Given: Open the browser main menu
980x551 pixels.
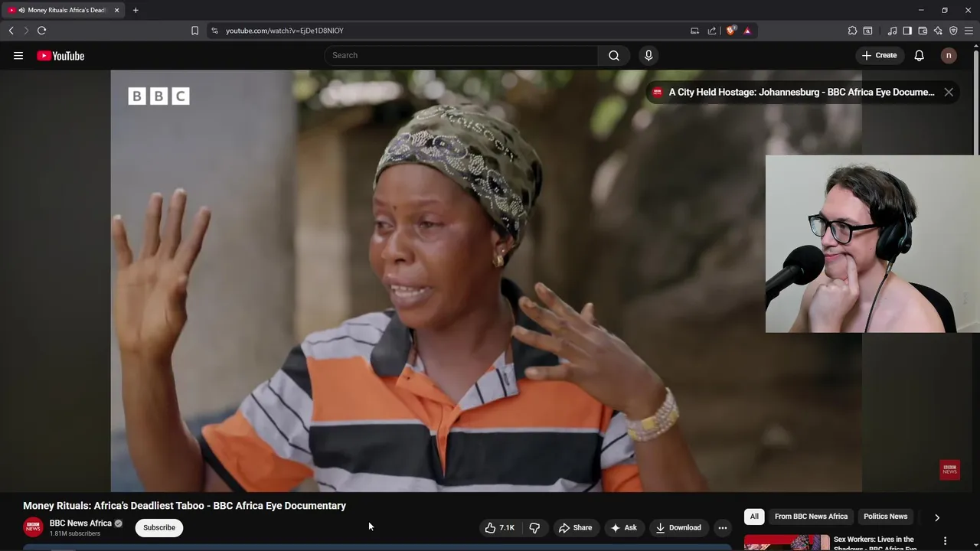Looking at the screenshot, I should point(969,31).
